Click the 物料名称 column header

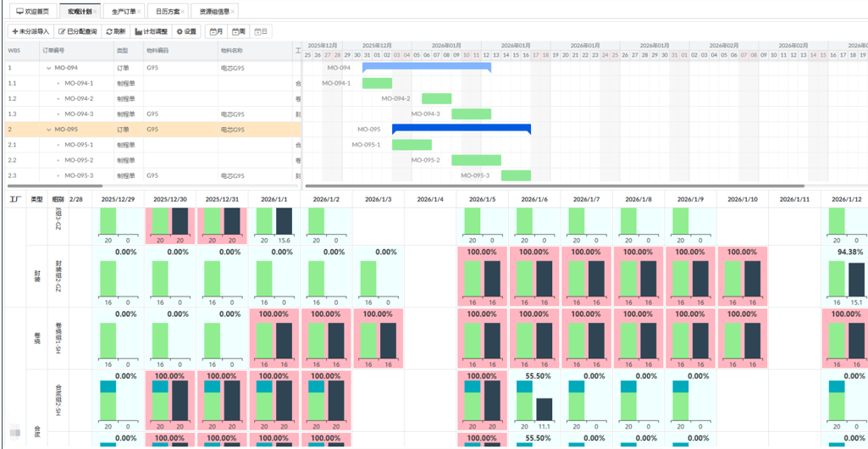(x=255, y=50)
